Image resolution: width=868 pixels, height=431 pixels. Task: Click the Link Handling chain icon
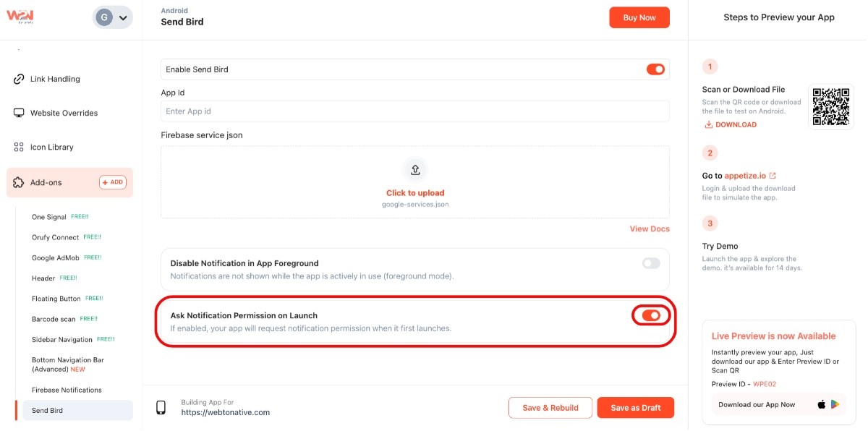point(19,79)
